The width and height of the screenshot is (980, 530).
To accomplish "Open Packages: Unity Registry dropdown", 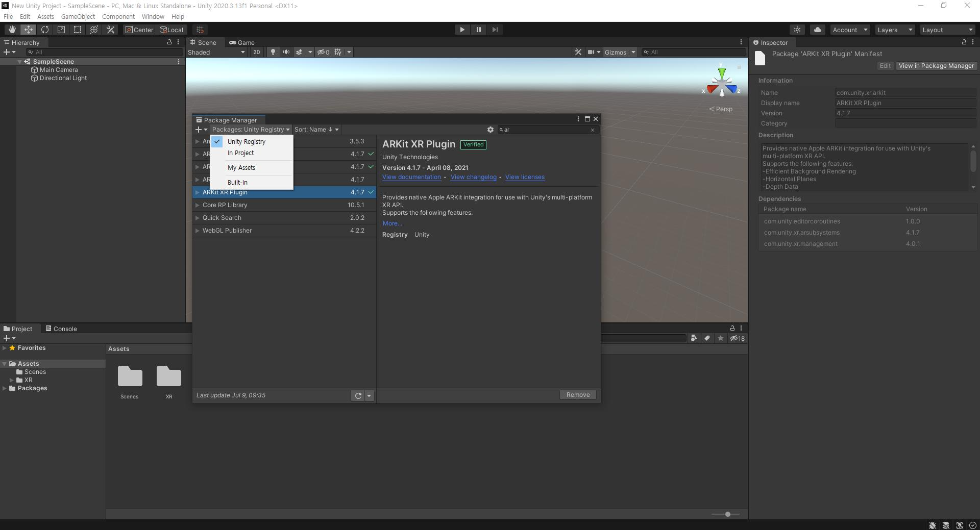I will tap(251, 130).
